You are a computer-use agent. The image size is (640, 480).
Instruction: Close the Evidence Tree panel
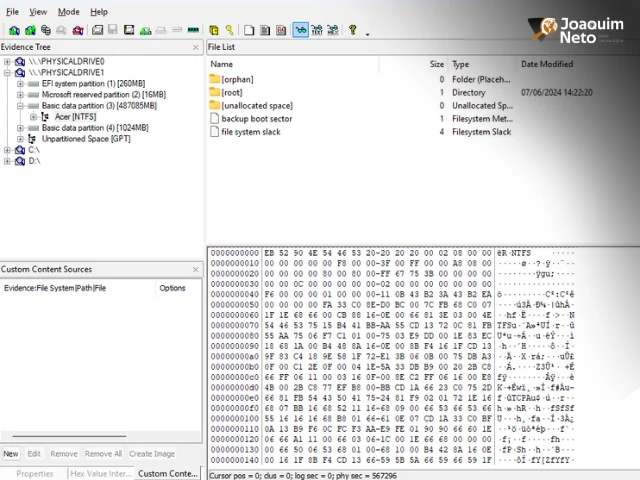196,47
